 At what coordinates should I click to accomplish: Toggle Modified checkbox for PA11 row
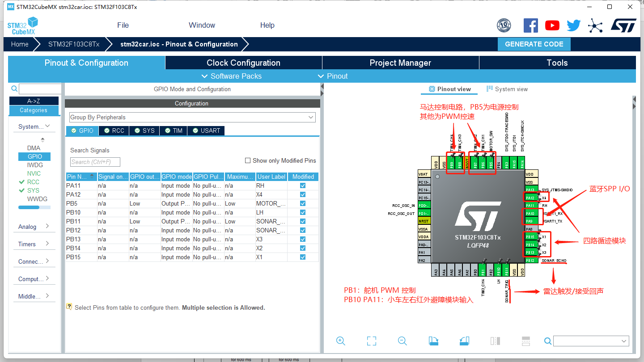[x=303, y=185]
